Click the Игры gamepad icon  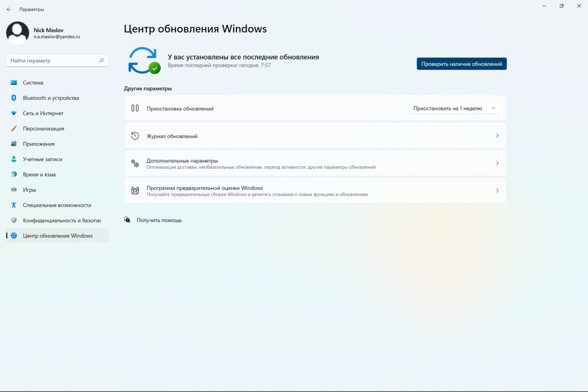(x=14, y=189)
